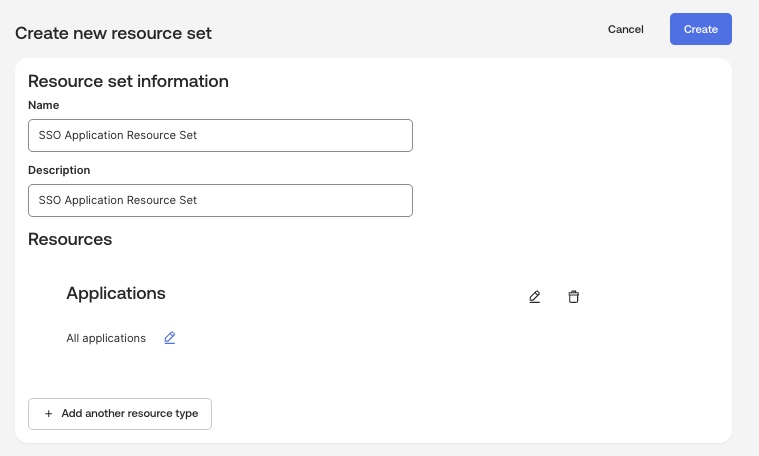
Task: Click the Resources section heading
Action: point(70,240)
